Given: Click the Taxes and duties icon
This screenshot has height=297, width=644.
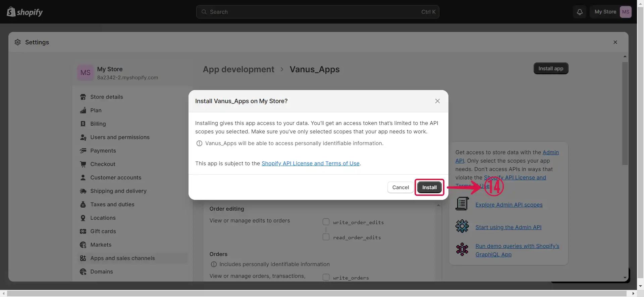Looking at the screenshot, I should 83,204.
